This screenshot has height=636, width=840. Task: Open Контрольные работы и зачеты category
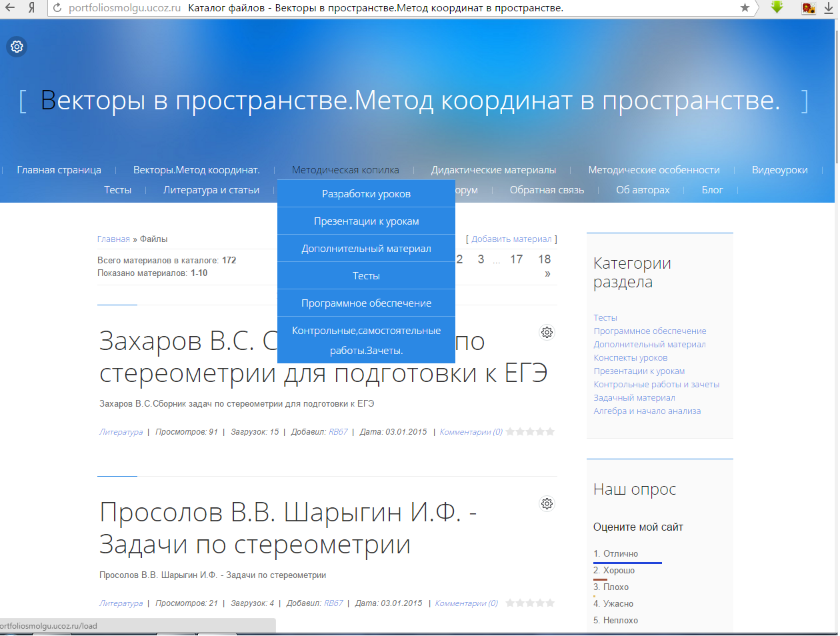click(657, 385)
